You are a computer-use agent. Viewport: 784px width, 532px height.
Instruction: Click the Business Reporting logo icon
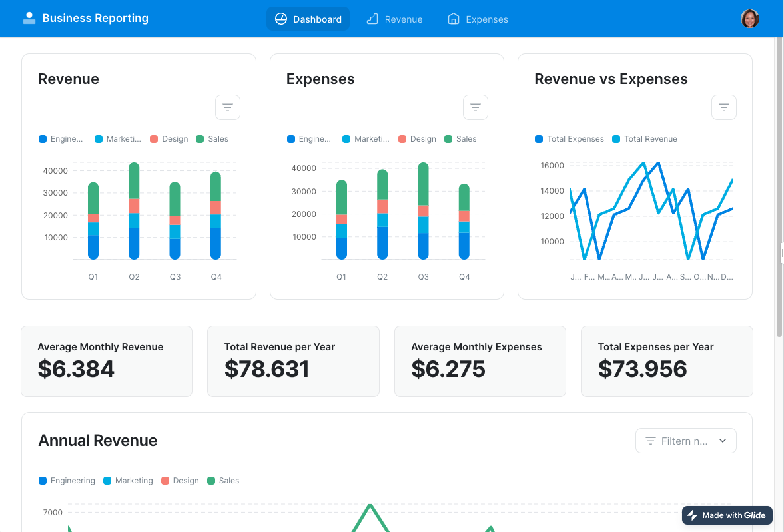coord(29,19)
